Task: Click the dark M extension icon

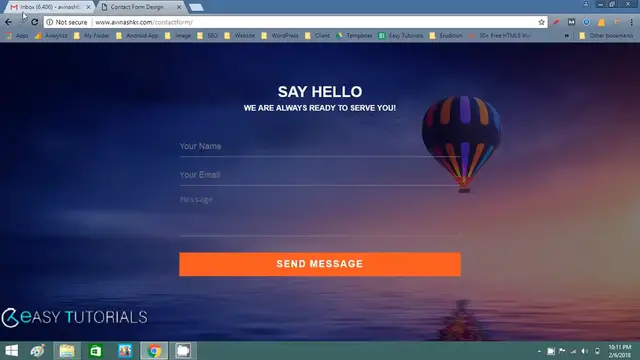Action: pos(571,22)
